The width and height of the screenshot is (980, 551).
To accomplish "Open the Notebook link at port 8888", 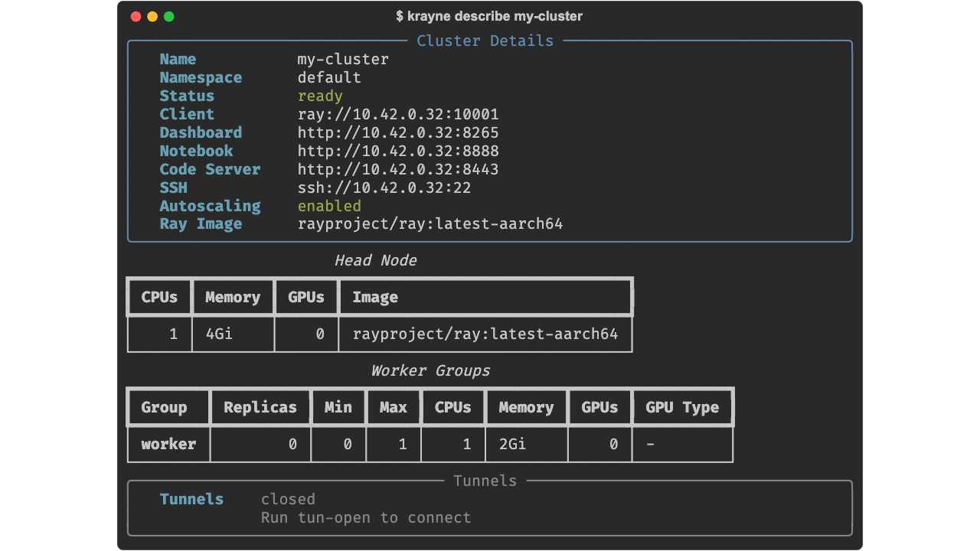I will (x=398, y=151).
